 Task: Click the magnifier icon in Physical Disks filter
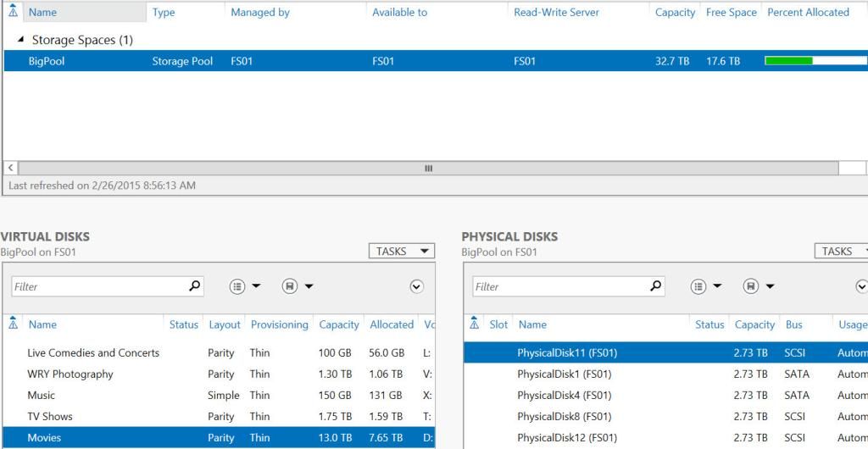[655, 286]
